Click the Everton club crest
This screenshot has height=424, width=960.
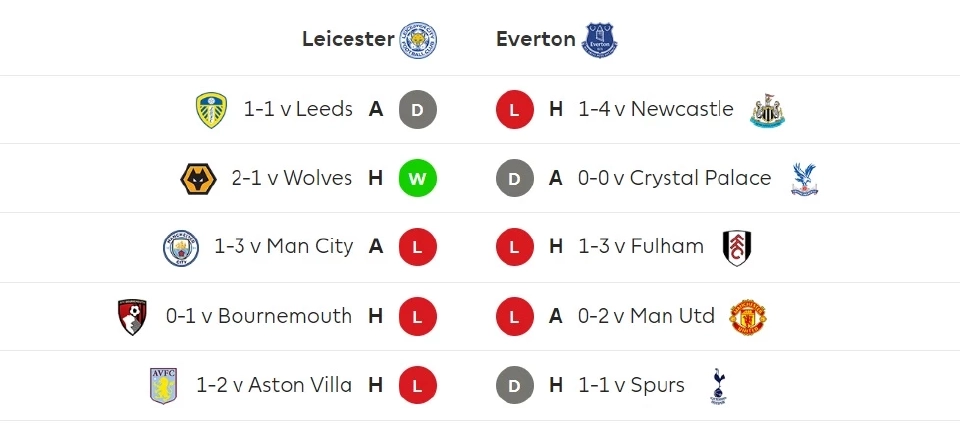(601, 40)
